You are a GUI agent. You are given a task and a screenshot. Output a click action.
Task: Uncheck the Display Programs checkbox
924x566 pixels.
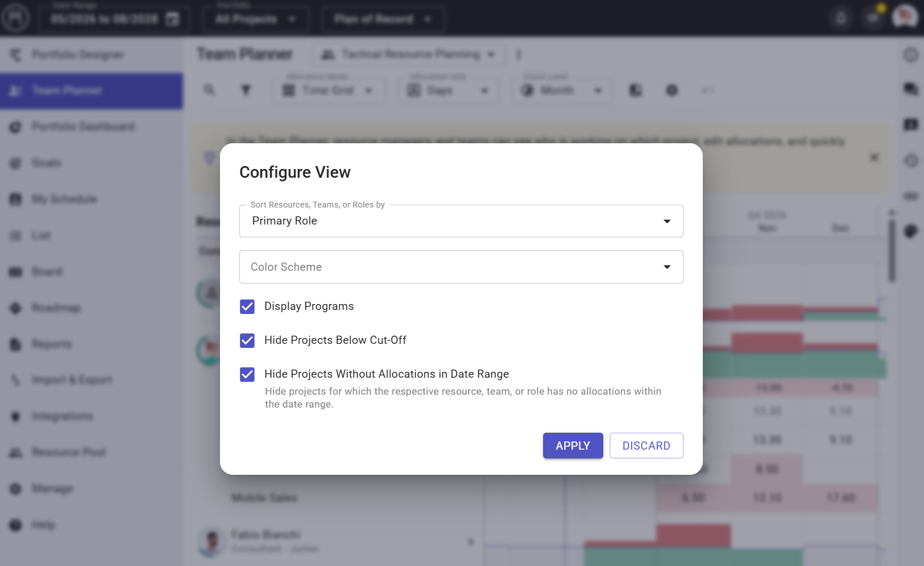click(248, 306)
